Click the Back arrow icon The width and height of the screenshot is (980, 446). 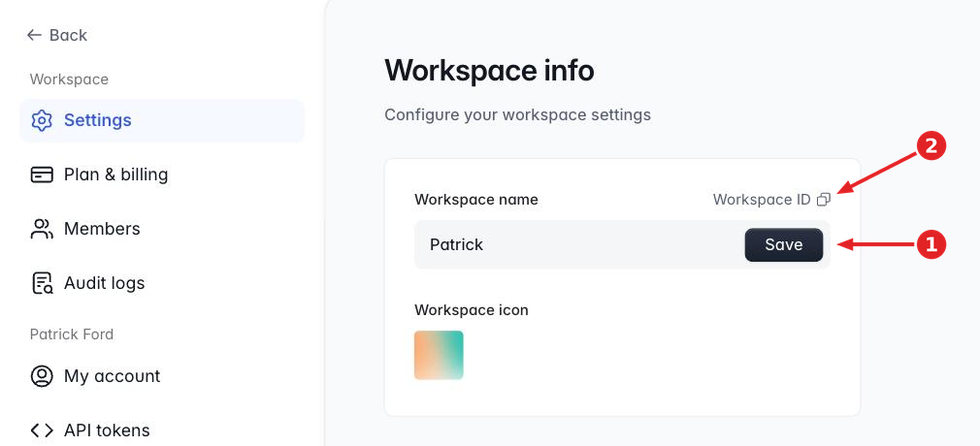coord(34,35)
